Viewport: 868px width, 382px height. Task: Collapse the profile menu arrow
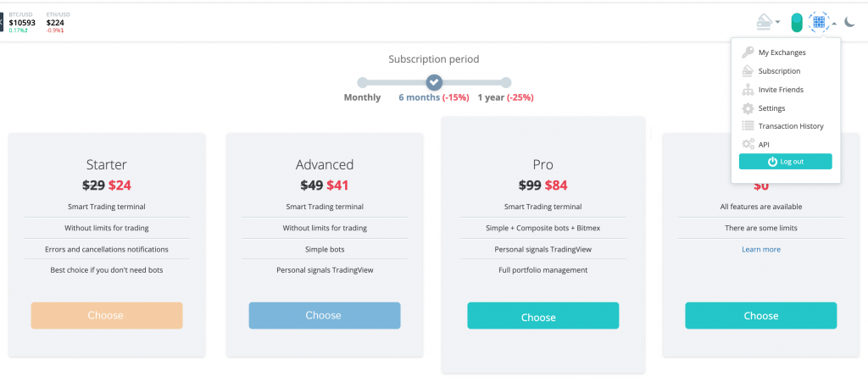coord(834,24)
